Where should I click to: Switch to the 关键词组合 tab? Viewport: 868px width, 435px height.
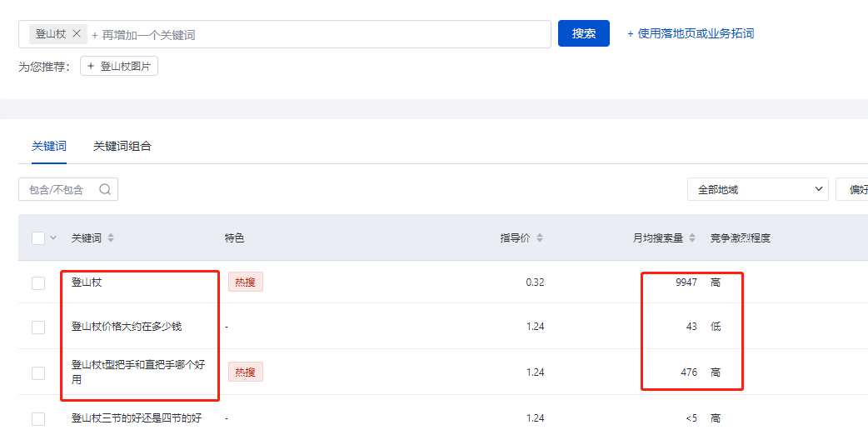(122, 146)
